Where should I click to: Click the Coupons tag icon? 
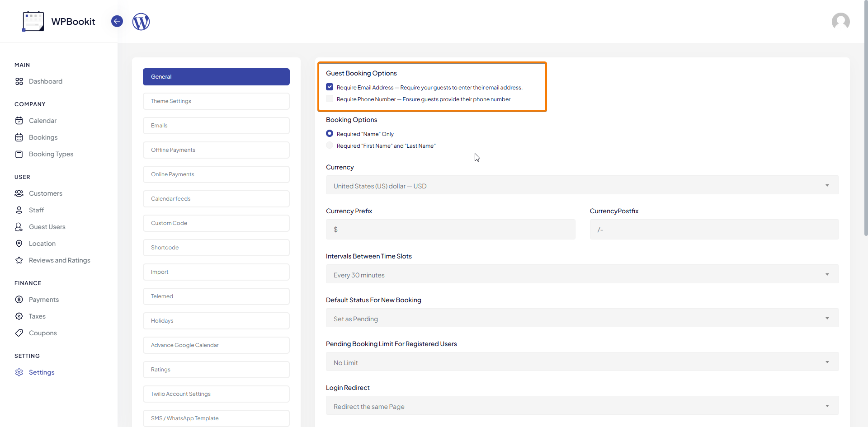click(x=19, y=333)
